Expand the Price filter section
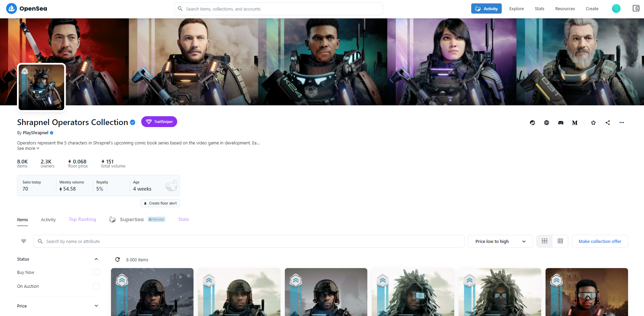This screenshot has height=316, width=644. [x=58, y=306]
